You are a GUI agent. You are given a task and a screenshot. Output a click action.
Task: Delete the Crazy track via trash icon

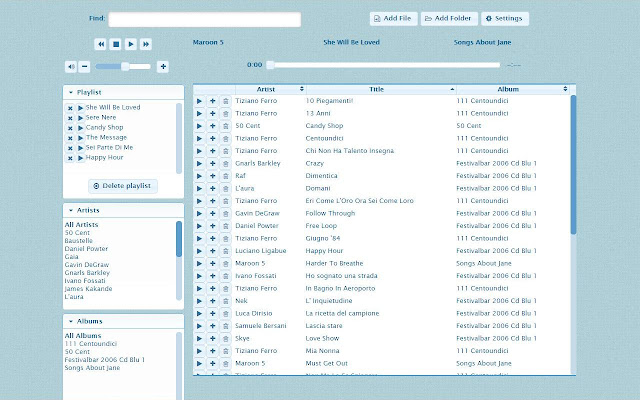225,164
